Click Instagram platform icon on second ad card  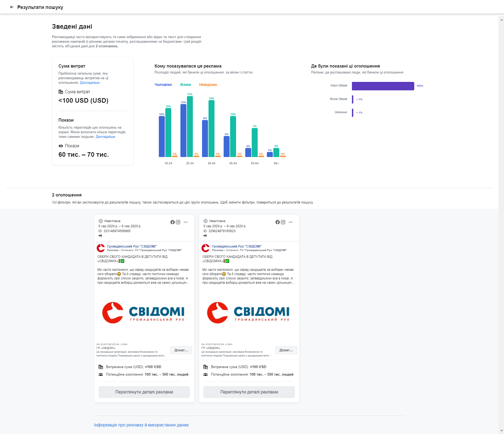tap(283, 222)
